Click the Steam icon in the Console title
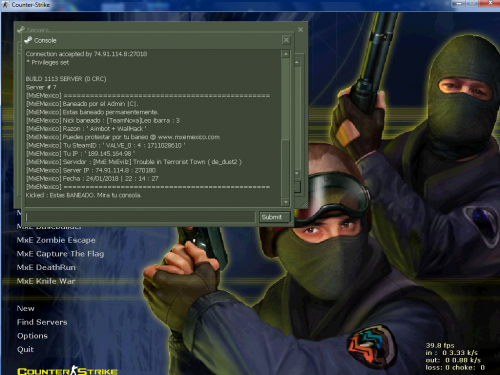Screen dimensions: 500x375 coord(28,40)
